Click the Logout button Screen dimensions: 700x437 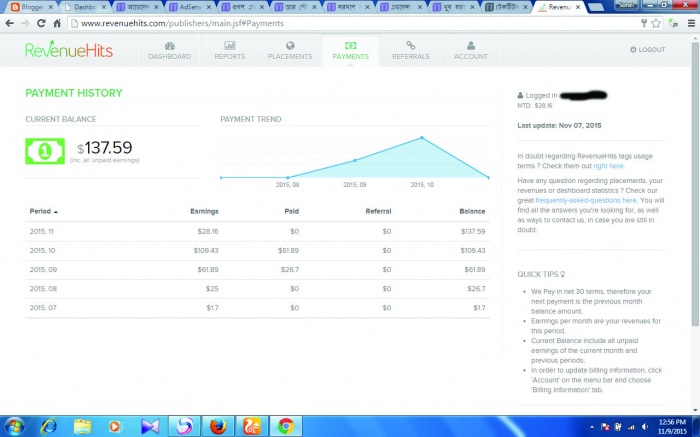pos(647,50)
